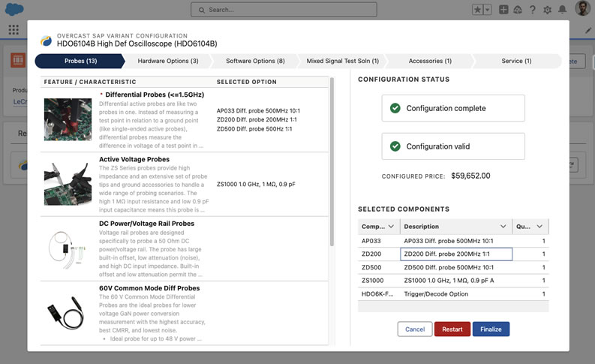Screen dimensions: 595x364
Task: Switch to the Hardware Options (3) tab
Action: [168, 61]
